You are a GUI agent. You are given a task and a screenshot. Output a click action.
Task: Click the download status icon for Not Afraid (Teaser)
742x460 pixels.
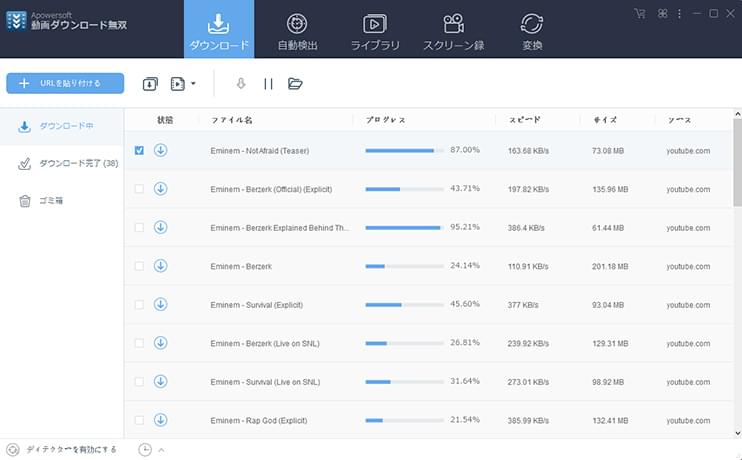[160, 150]
